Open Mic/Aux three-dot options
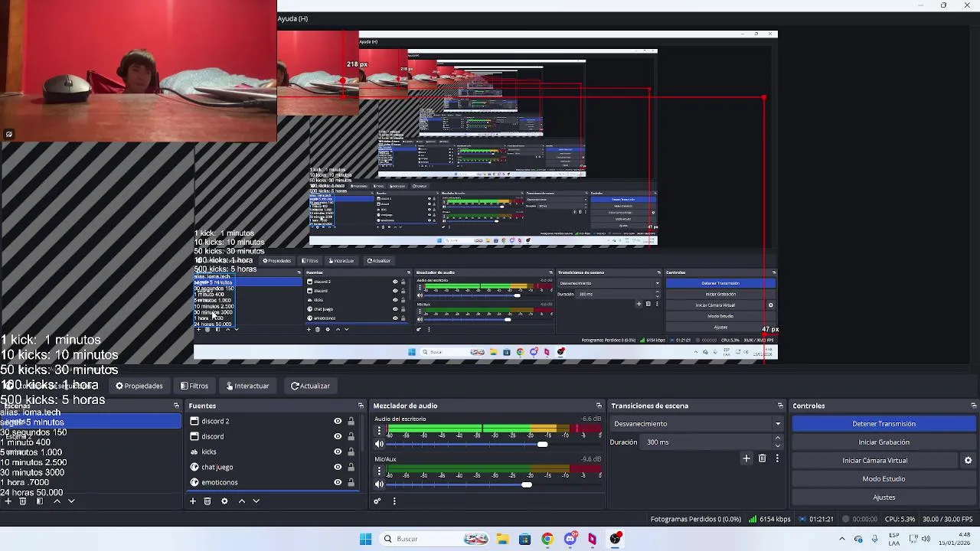The image size is (980, 551). pyautogui.click(x=379, y=471)
